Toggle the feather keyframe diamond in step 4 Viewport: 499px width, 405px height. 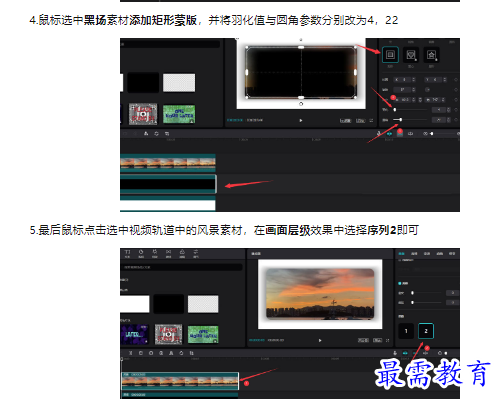pyautogui.click(x=456, y=110)
